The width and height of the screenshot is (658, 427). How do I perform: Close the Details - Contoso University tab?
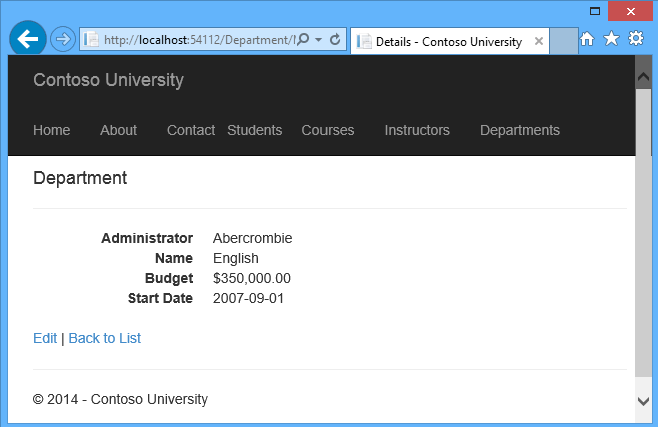coord(539,42)
